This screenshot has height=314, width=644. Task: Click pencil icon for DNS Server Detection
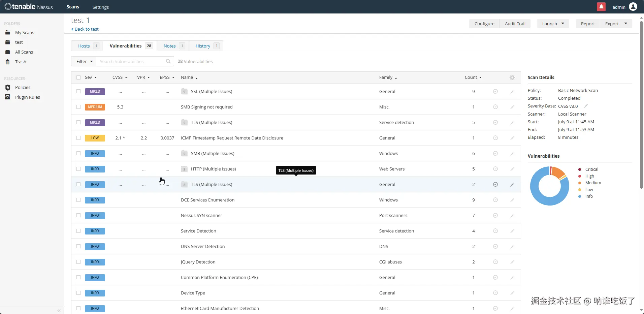512,246
